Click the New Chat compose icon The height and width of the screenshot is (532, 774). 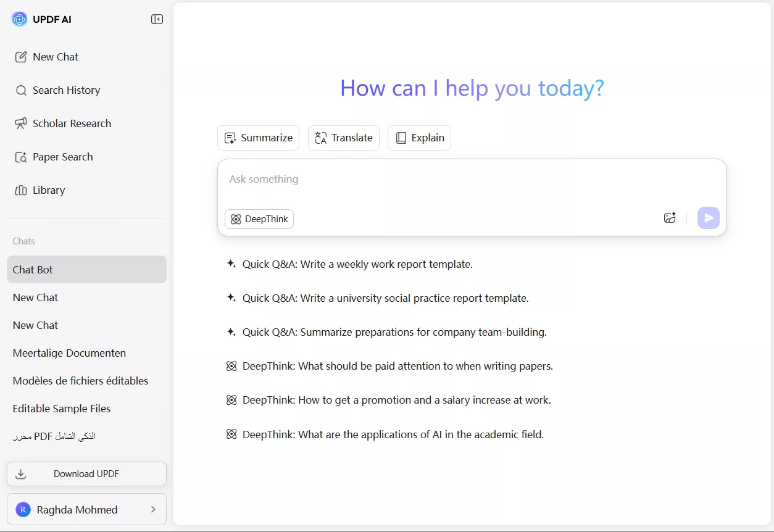coord(21,57)
